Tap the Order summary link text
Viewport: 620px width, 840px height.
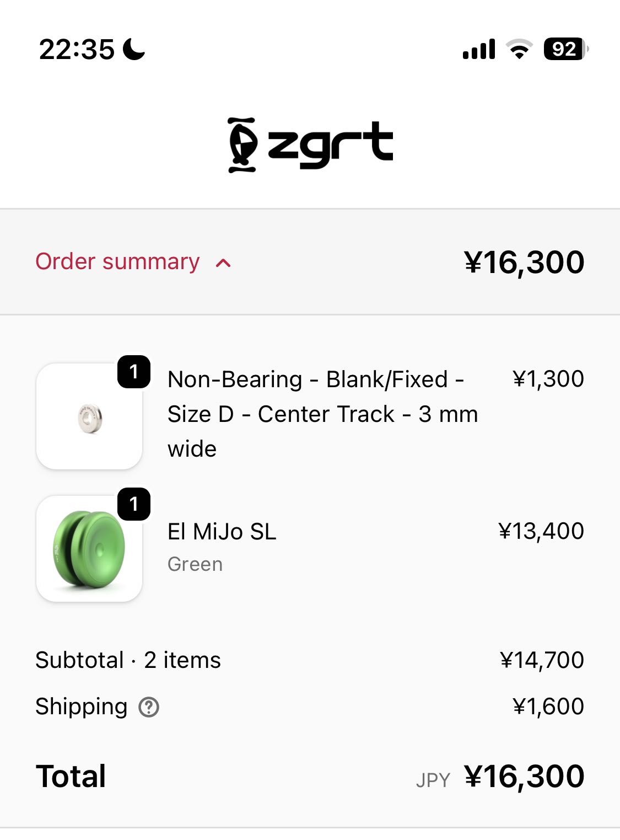point(117,262)
